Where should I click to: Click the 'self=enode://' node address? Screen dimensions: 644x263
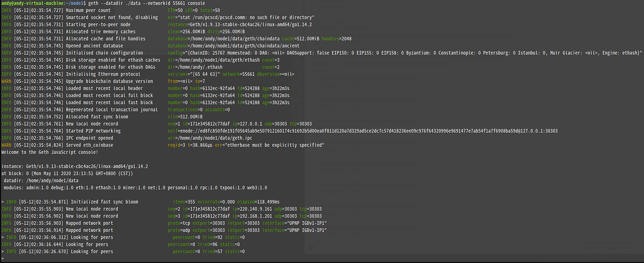click(362, 131)
